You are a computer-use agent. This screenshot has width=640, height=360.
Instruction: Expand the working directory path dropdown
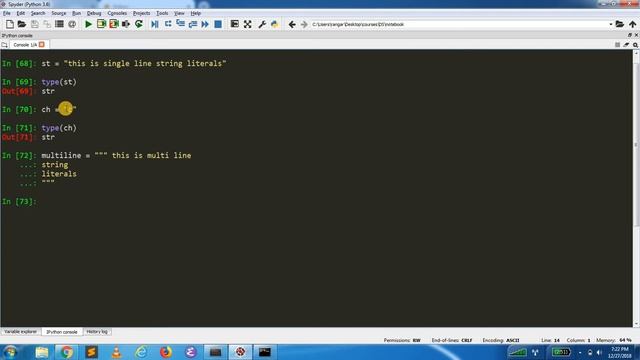[x=611, y=24]
